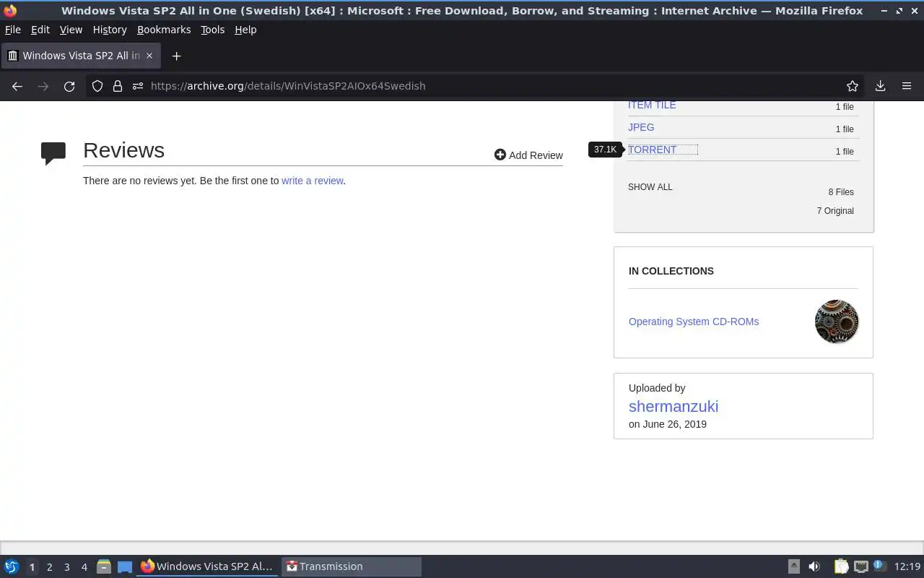The width and height of the screenshot is (924, 578).
Task: View site security via the padlock icon
Action: coord(118,86)
